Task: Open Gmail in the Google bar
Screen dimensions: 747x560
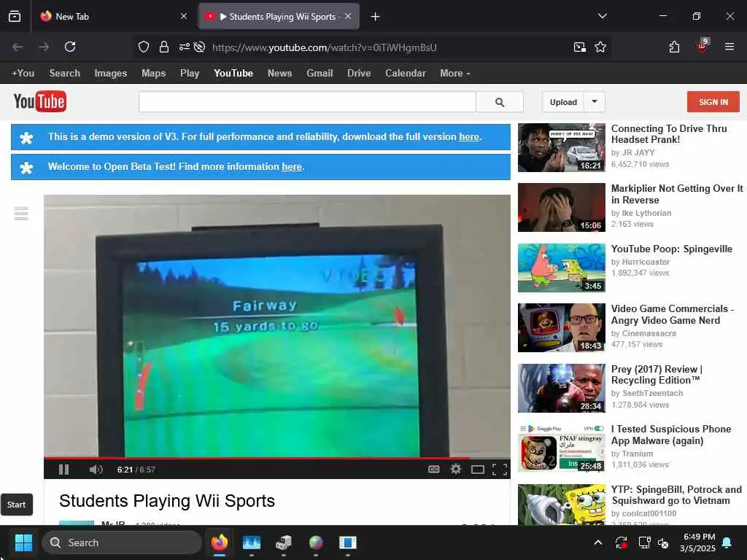Action: pyautogui.click(x=320, y=74)
